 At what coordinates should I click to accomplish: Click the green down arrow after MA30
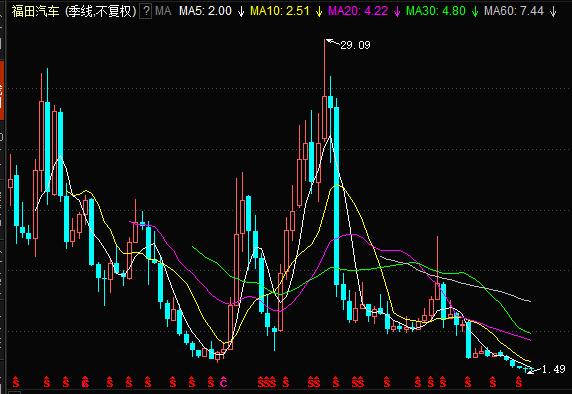(475, 12)
